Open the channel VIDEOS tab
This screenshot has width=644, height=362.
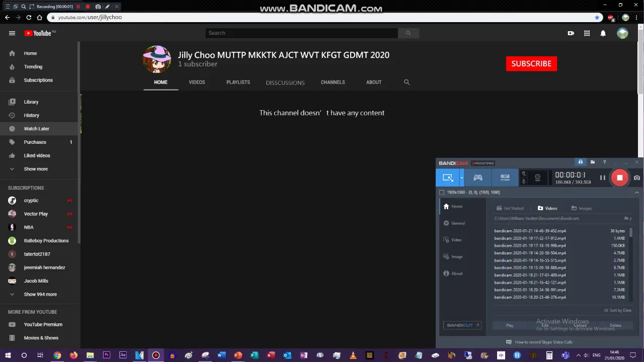[197, 82]
